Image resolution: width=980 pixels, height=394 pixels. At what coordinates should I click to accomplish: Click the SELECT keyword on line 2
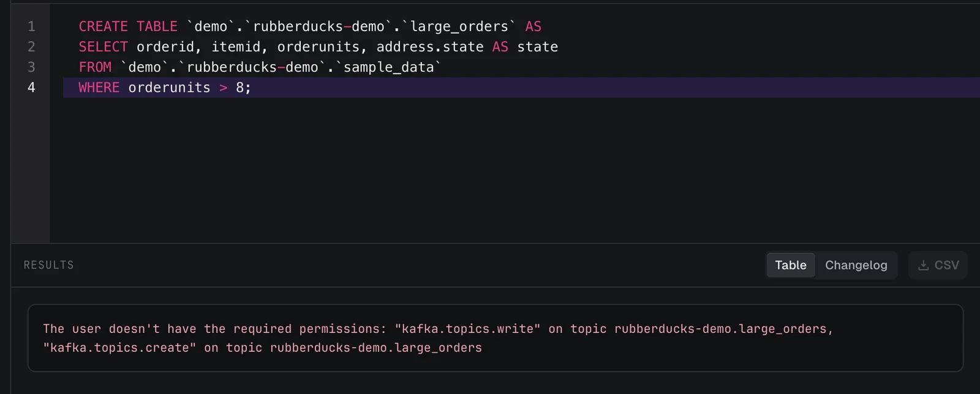click(103, 47)
